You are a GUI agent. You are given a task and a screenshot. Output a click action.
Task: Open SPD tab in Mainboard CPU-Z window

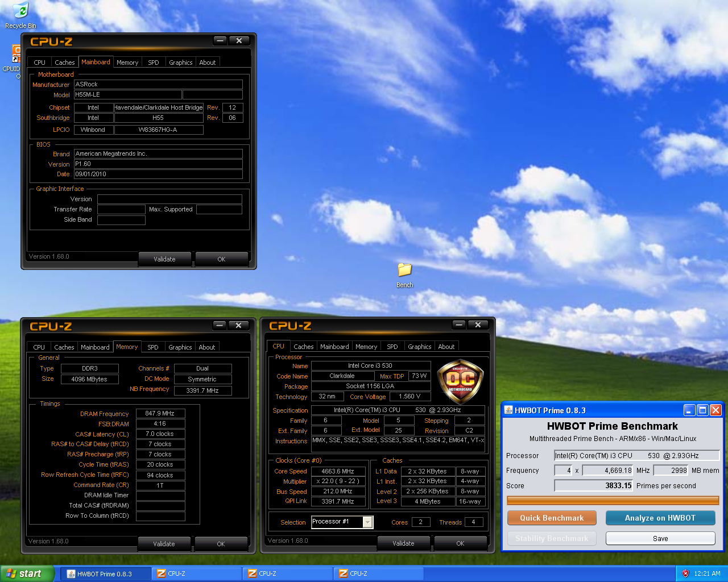[154, 63]
